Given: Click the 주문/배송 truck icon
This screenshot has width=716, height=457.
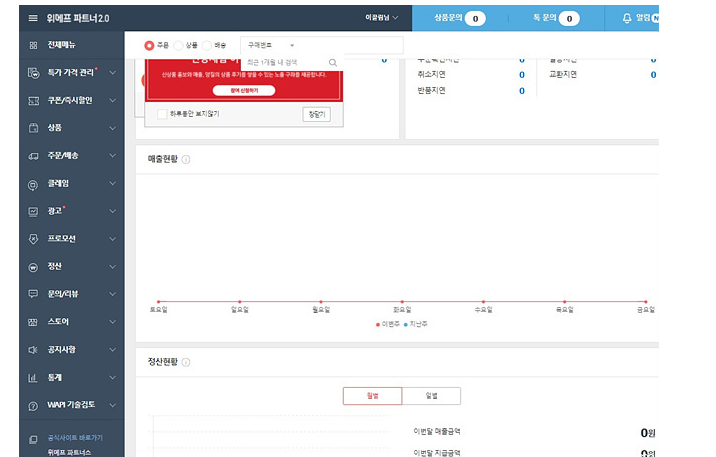Looking at the screenshot, I should click(x=33, y=156).
